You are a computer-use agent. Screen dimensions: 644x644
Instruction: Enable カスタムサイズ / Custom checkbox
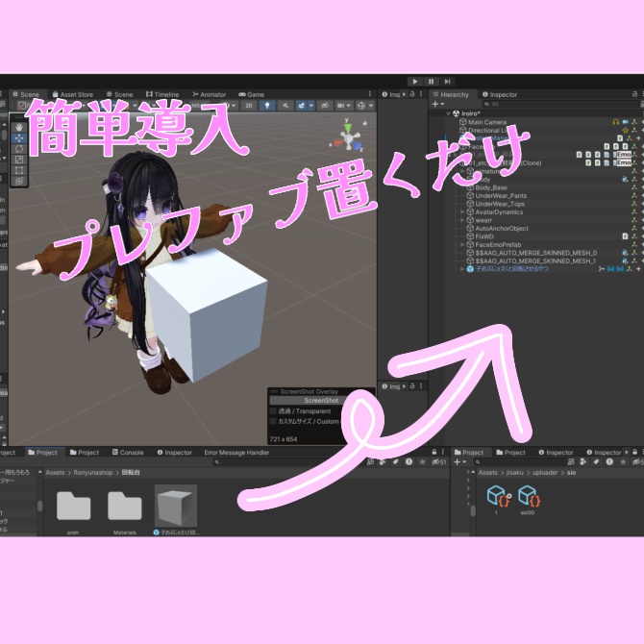[273, 421]
